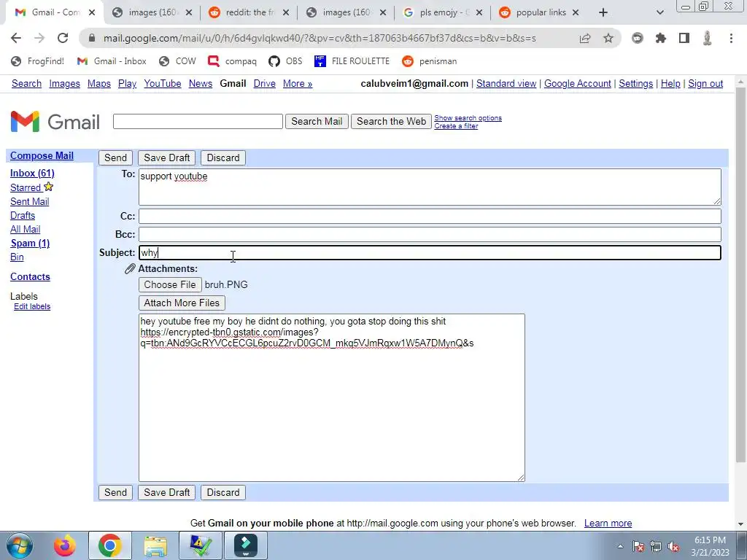Open penisman reddit bookmark
This screenshot has width=747, height=560.
[429, 61]
